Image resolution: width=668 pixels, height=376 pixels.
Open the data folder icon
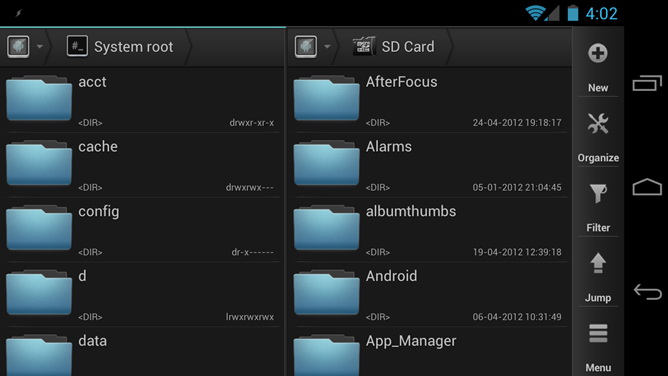point(39,355)
